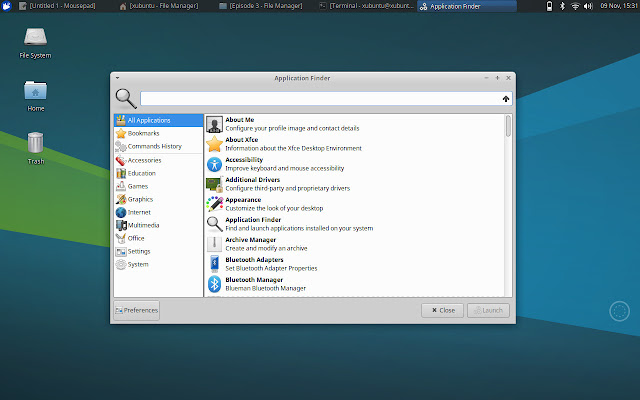Click the Commands History gears icon
The image size is (640, 400).
tap(121, 146)
